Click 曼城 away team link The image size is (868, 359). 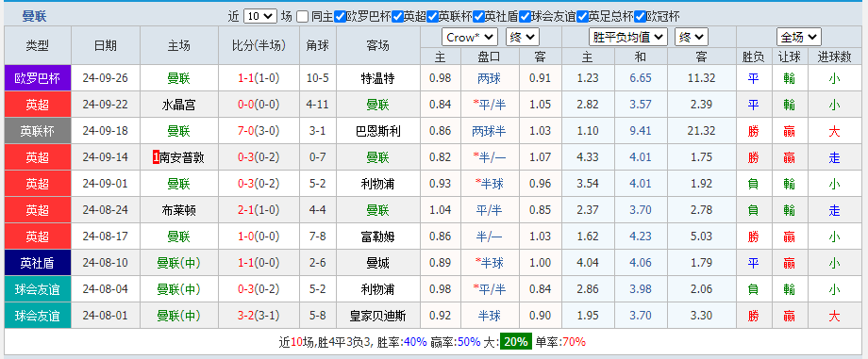(x=378, y=263)
